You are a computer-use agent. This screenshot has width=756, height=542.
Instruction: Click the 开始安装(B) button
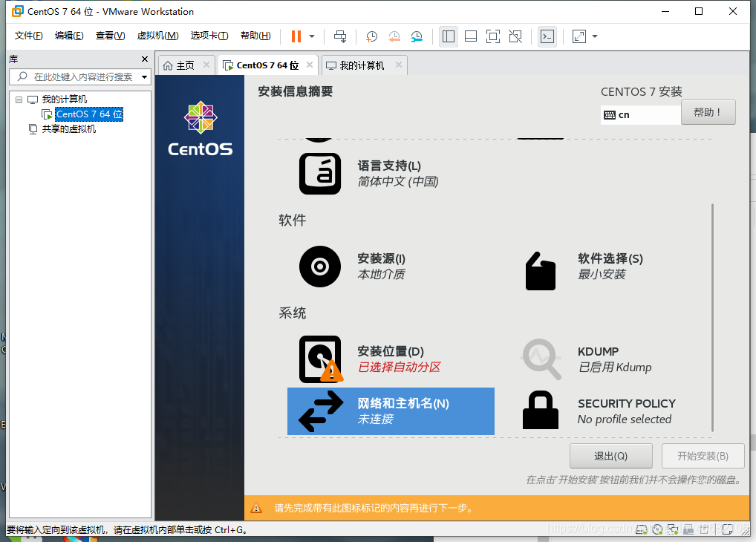coord(703,456)
